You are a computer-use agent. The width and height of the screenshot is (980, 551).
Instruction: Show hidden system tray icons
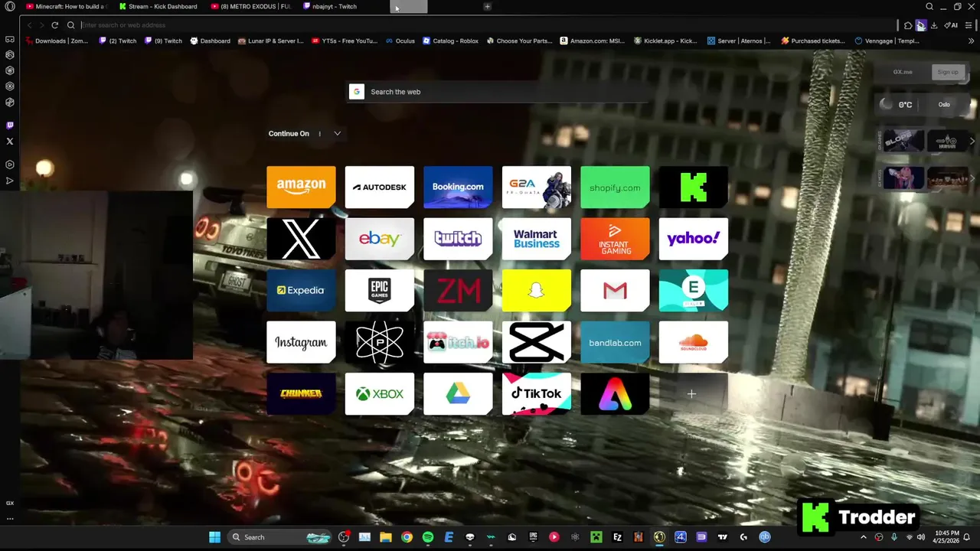point(864,537)
